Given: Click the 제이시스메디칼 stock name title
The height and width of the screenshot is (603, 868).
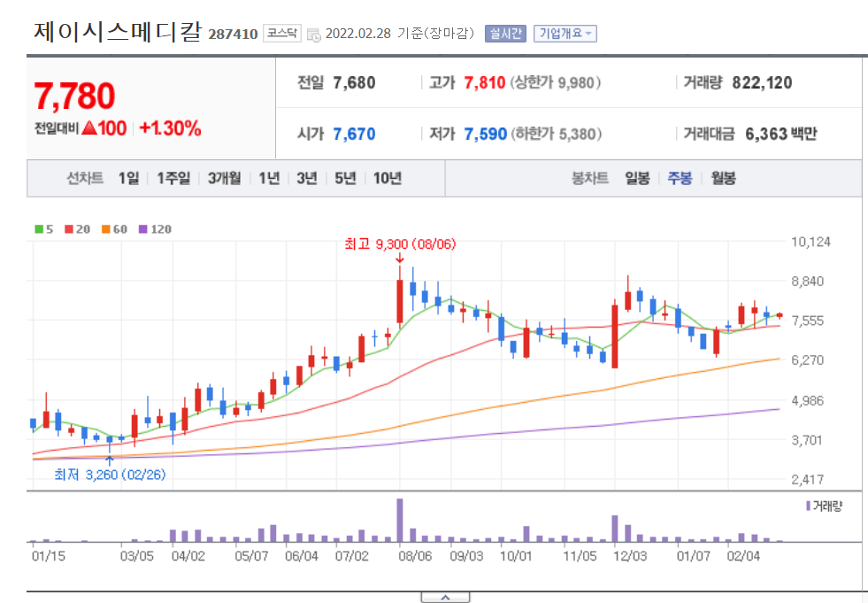Looking at the screenshot, I should coord(118,32).
